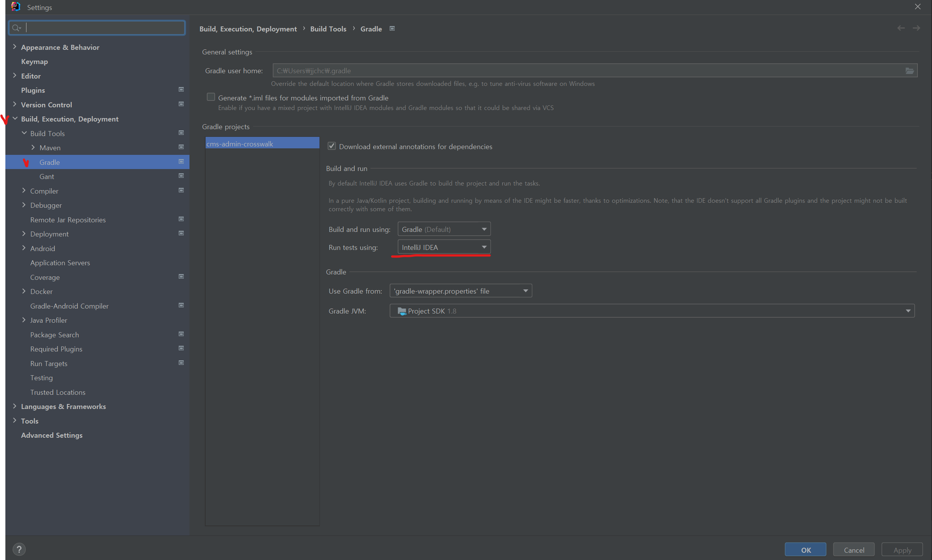This screenshot has width=932, height=560.
Task: Uncheck Download external annotations for dependencies
Action: [x=332, y=146]
